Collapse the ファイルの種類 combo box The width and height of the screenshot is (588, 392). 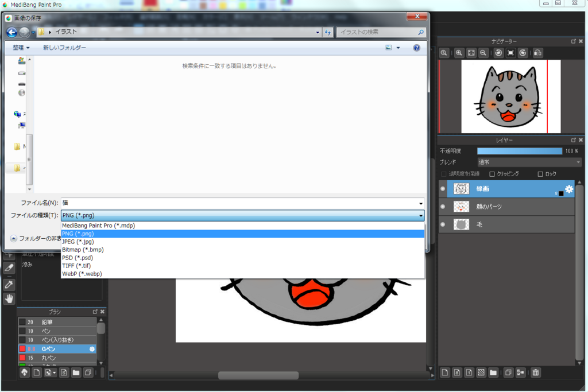click(x=421, y=215)
